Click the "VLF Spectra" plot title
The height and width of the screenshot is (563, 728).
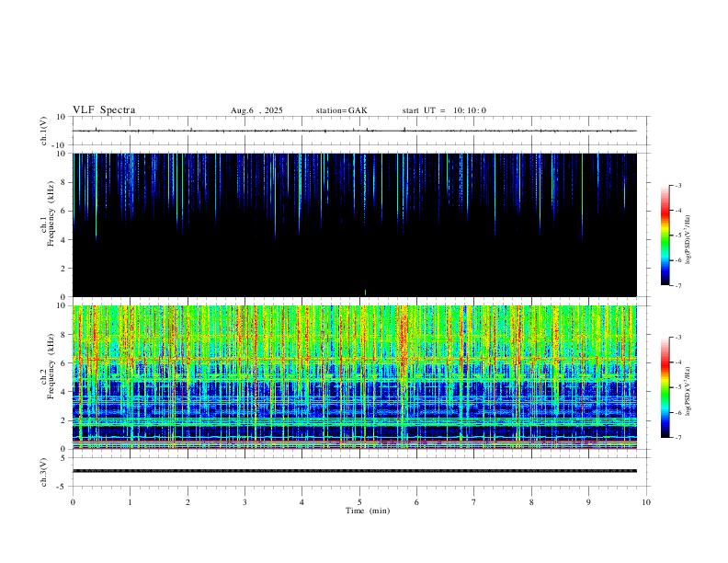pyautogui.click(x=104, y=110)
